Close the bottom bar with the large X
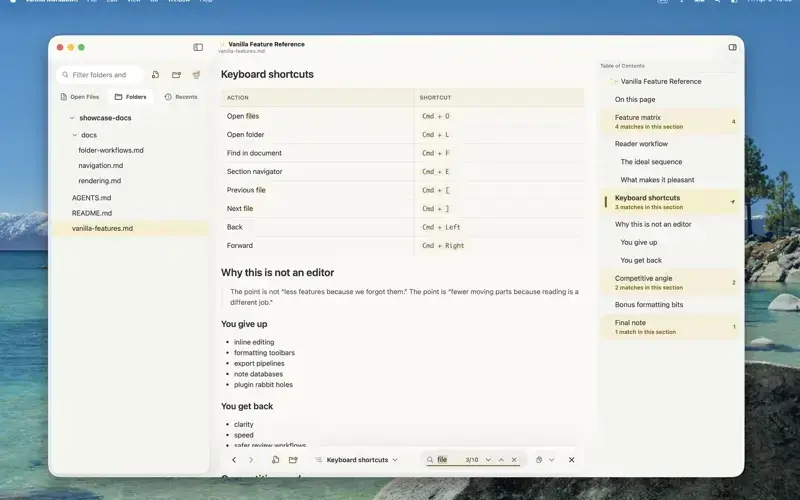 click(x=571, y=460)
